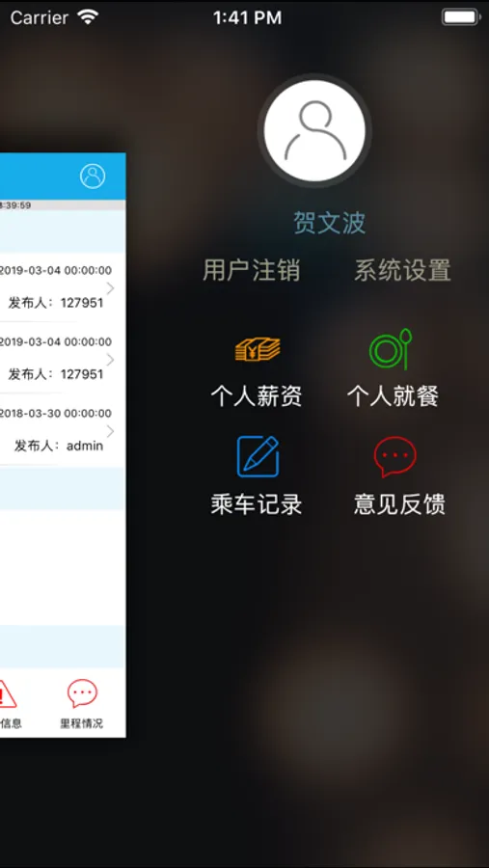Screen dimensions: 489x868
Task: Open the profile icon in the blue header
Action: point(93,176)
